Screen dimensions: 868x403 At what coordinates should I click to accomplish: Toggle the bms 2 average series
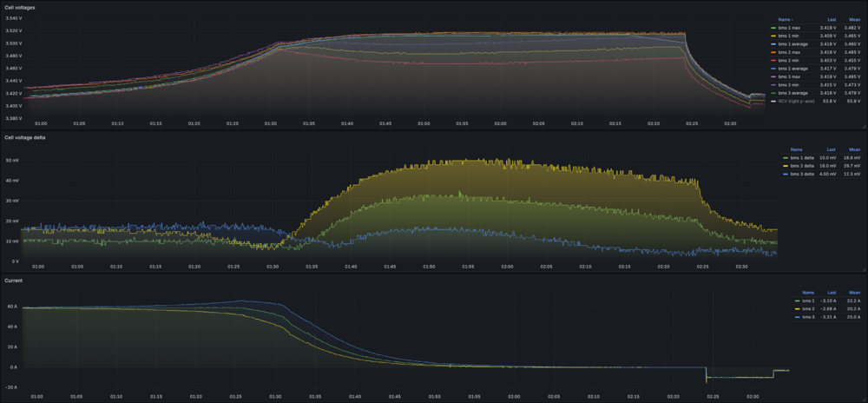coord(792,69)
